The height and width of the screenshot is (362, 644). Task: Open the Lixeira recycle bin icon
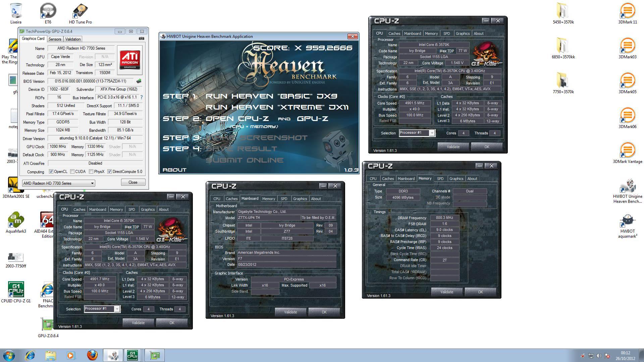point(16,13)
